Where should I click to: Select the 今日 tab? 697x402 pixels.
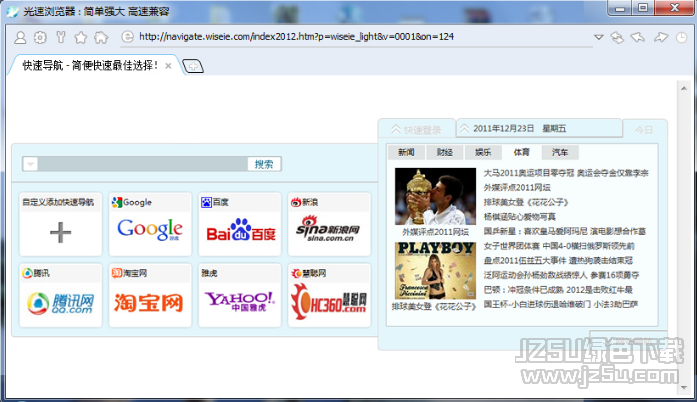[x=644, y=129]
